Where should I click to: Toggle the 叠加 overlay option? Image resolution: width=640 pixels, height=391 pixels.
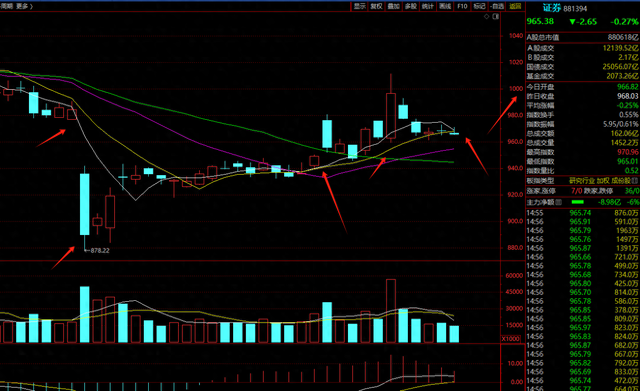point(393,6)
